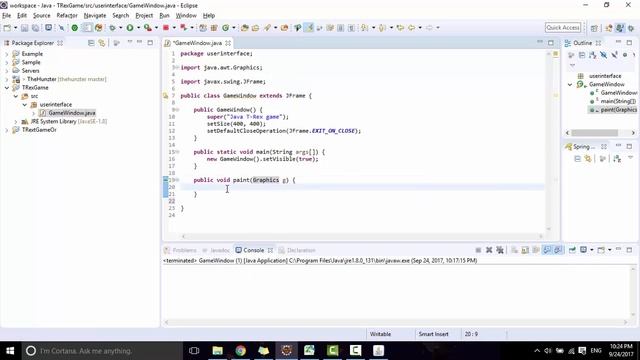Click Terminate icon in Console toolbar
640x360 pixels.
tap(478, 250)
